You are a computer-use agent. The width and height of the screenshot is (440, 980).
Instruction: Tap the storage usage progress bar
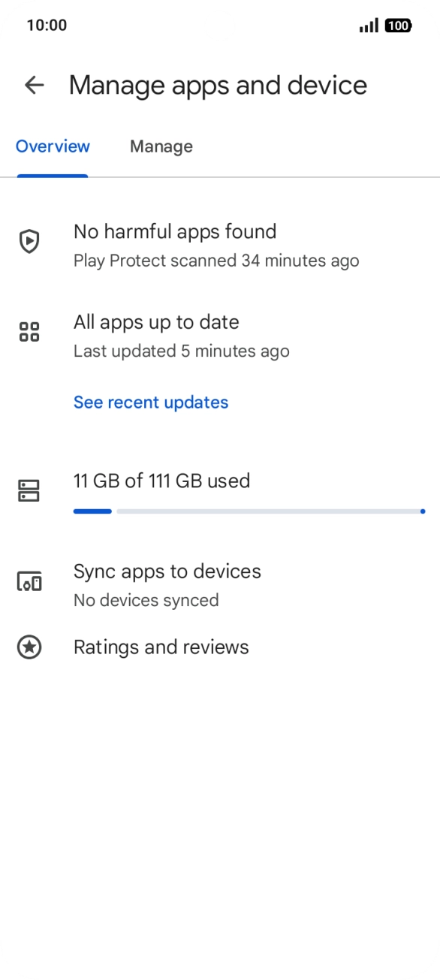pyautogui.click(x=249, y=511)
